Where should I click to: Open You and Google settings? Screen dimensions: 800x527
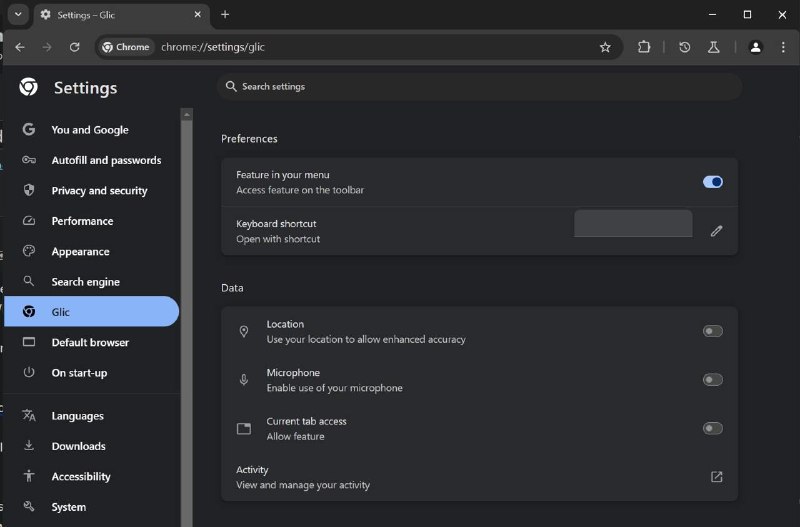coord(90,130)
